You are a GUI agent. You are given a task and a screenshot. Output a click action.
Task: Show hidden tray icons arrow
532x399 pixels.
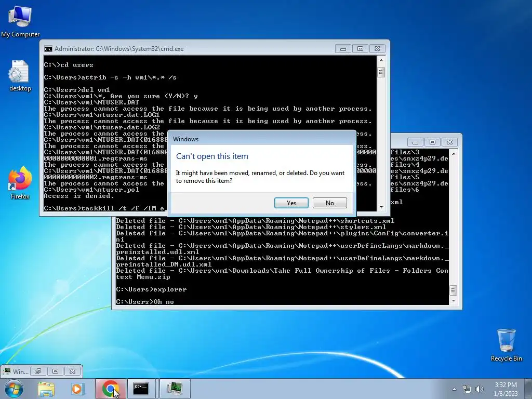point(454,389)
